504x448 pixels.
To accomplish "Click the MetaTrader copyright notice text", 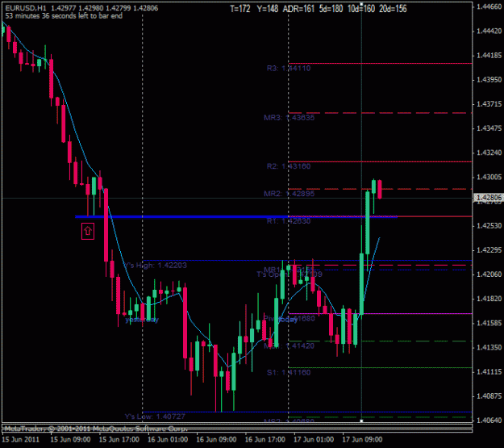I will pyautogui.click(x=96, y=429).
